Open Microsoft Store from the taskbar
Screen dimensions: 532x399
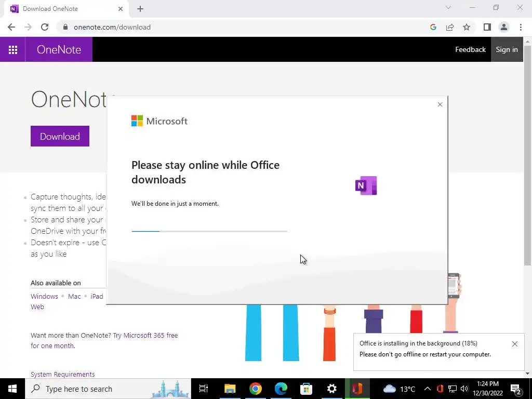click(x=306, y=389)
